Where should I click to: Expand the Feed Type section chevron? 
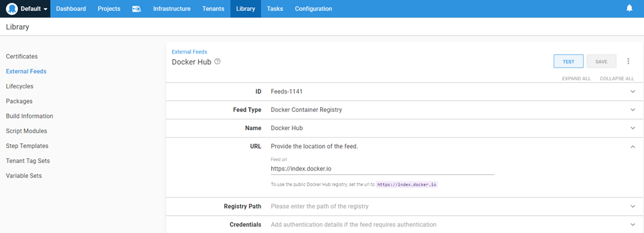pos(632,110)
